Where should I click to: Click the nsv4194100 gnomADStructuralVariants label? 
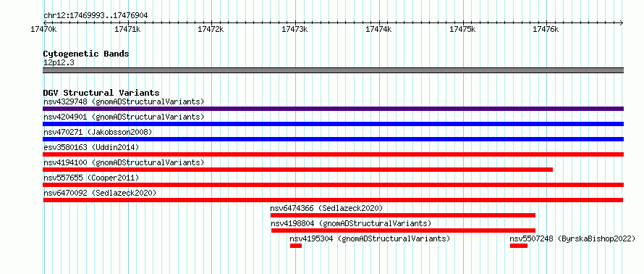pos(124,162)
